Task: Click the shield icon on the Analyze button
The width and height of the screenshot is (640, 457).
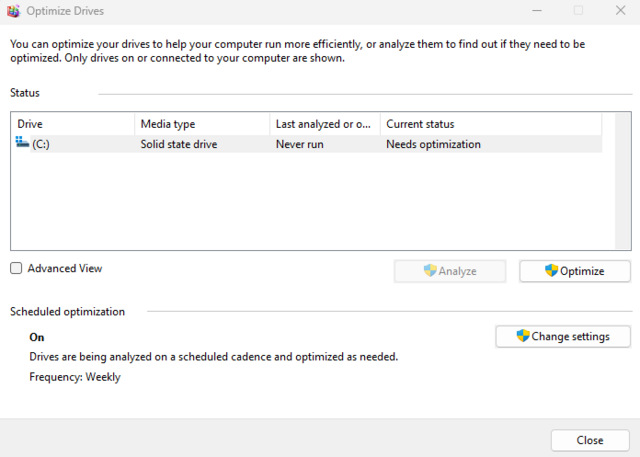Action: [430, 271]
